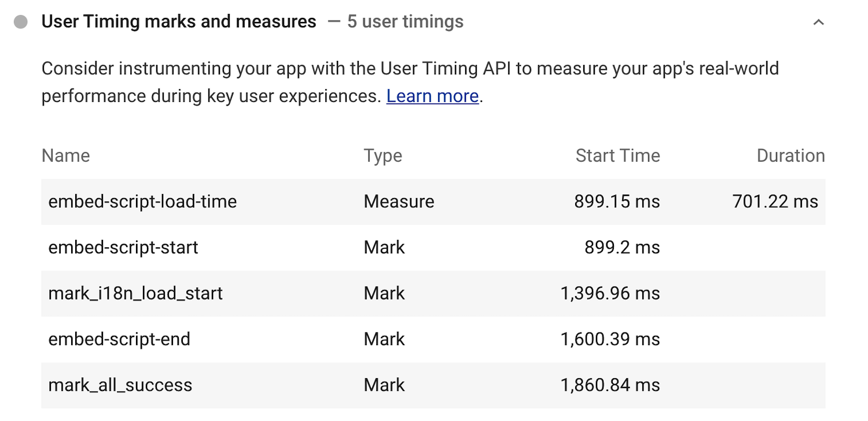Click the User Timing marks heading

click(x=178, y=21)
